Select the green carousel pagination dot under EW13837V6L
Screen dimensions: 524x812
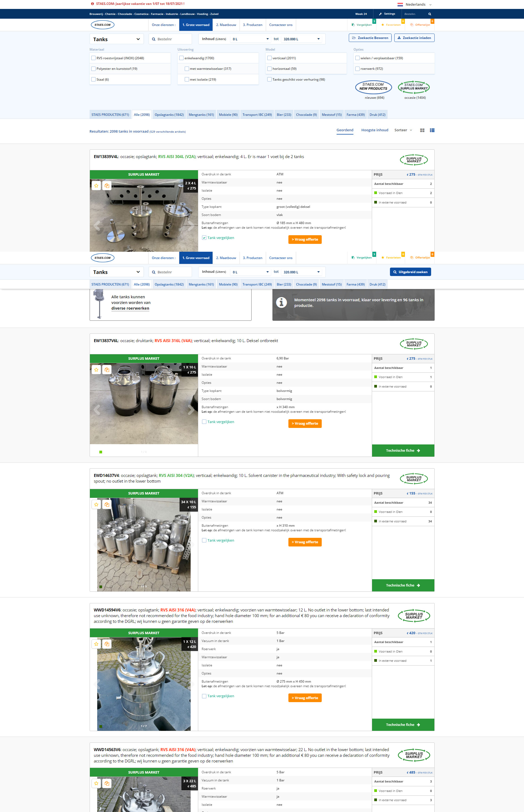[101, 452]
